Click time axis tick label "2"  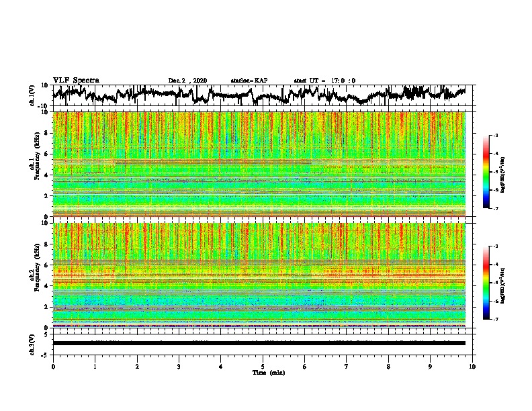tap(137, 367)
